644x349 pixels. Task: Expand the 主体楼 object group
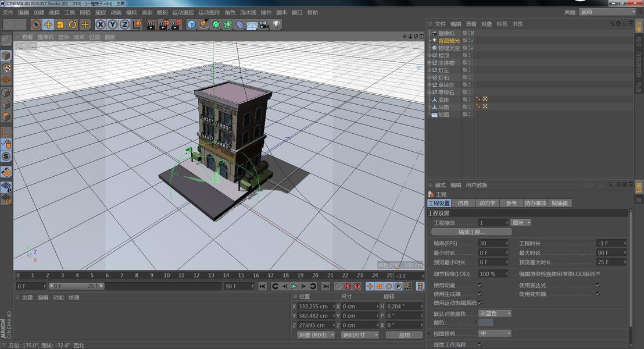[x=429, y=63]
